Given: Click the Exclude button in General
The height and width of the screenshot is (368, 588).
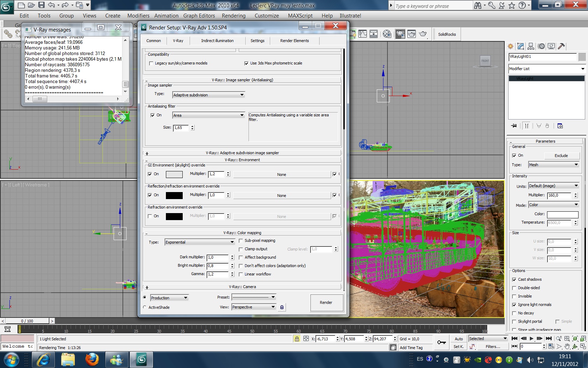Looking at the screenshot, I should point(561,156).
